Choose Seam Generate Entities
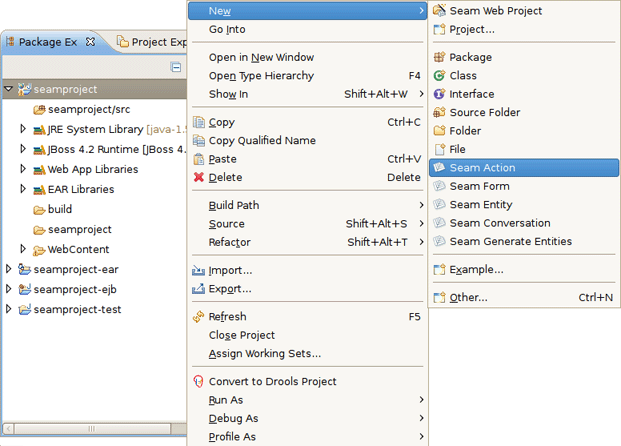 pos(510,241)
